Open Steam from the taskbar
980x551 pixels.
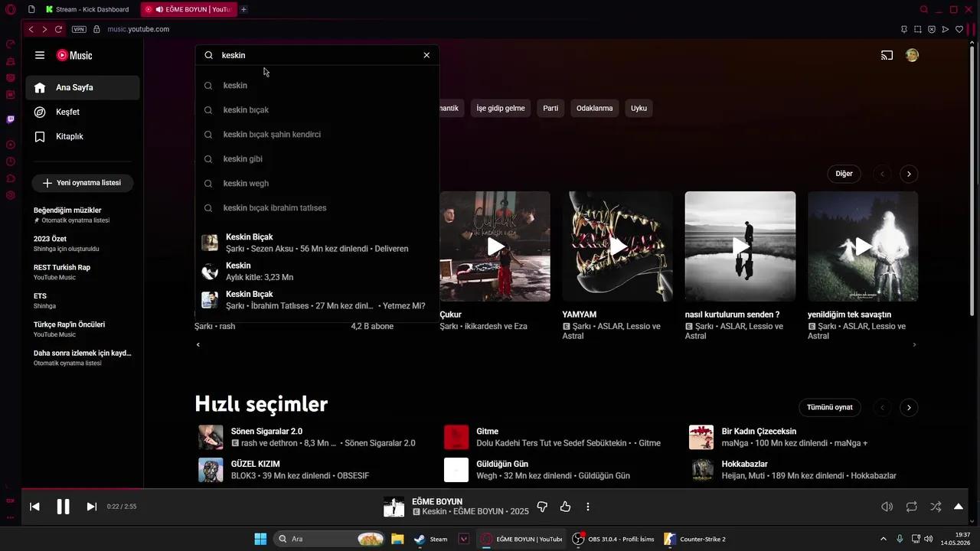431,539
